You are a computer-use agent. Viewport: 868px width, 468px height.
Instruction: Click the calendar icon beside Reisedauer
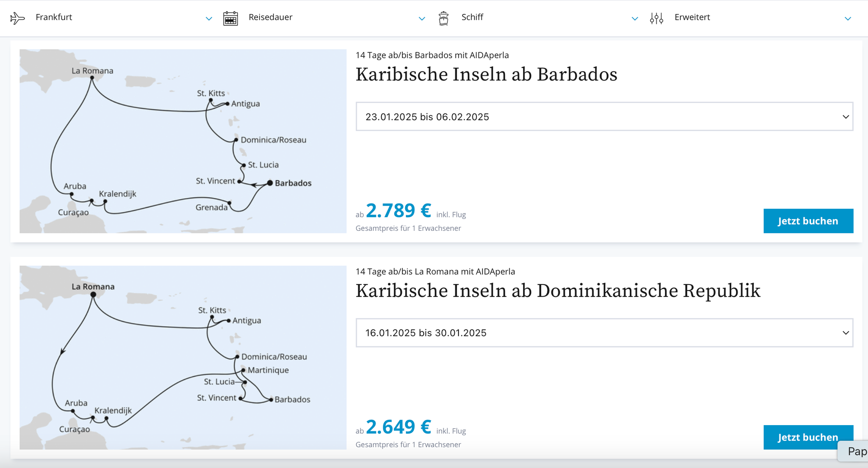click(231, 19)
